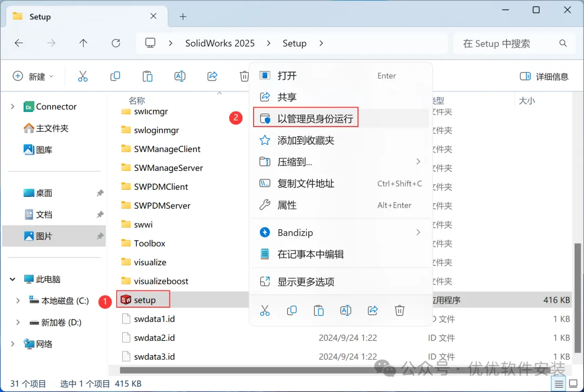Choose 以管理员身份运行

[x=341, y=118]
